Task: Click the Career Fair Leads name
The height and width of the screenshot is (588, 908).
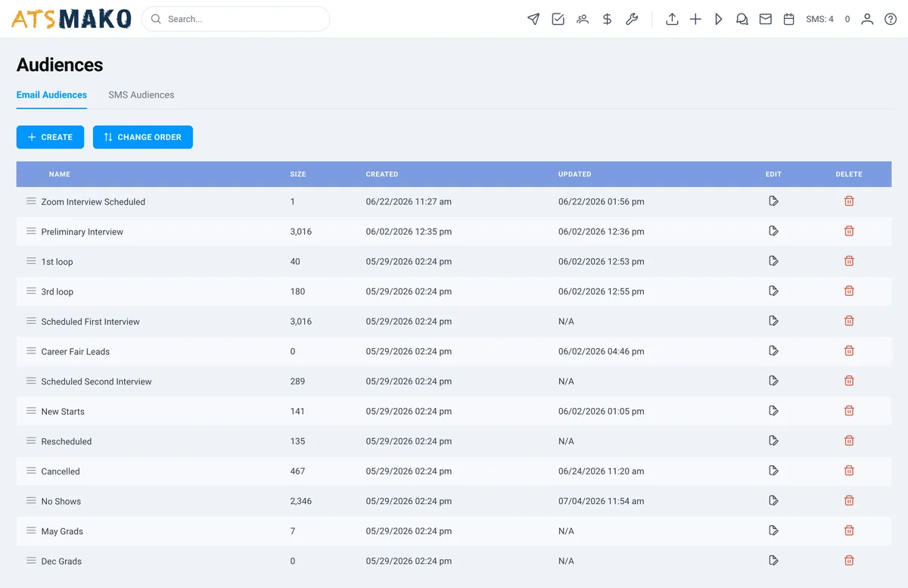Action: 76,352
